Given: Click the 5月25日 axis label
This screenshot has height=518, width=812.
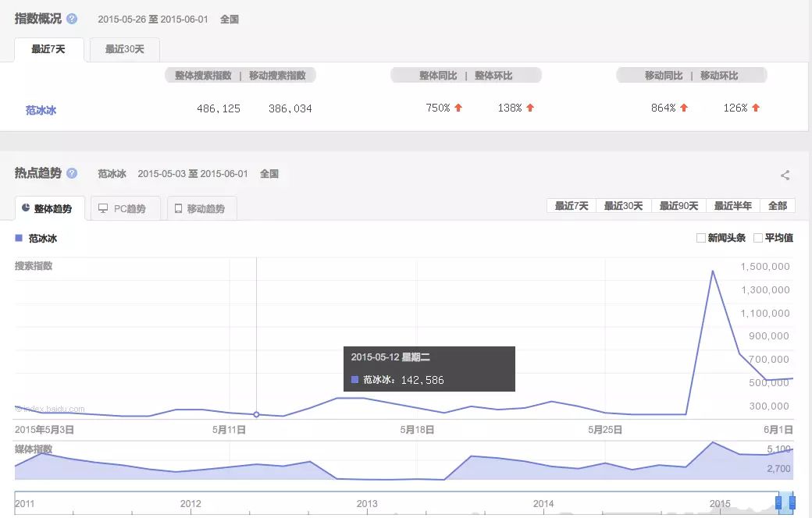Looking at the screenshot, I should point(605,430).
